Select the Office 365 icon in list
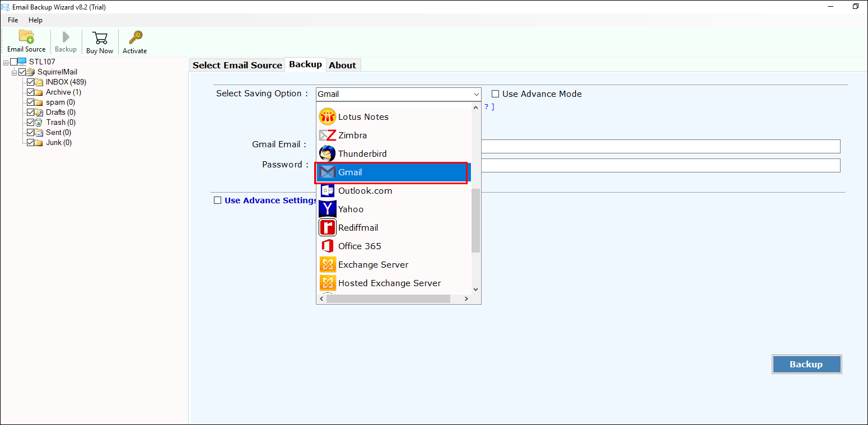 click(327, 246)
